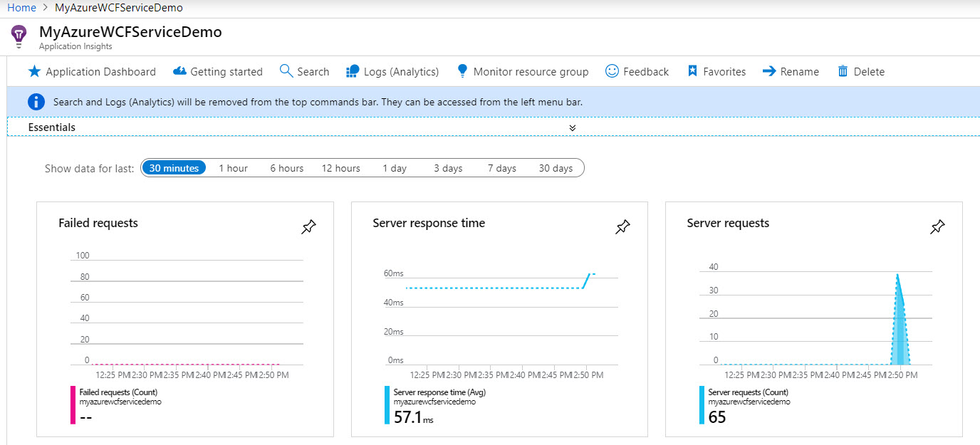Screen dimensions: 980x445
Task: Click the Getting started cloud icon
Action: point(179,71)
